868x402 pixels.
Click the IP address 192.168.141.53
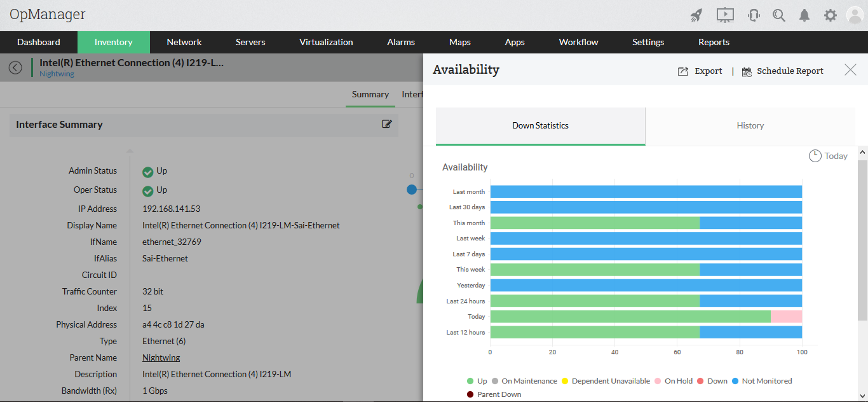tap(171, 209)
